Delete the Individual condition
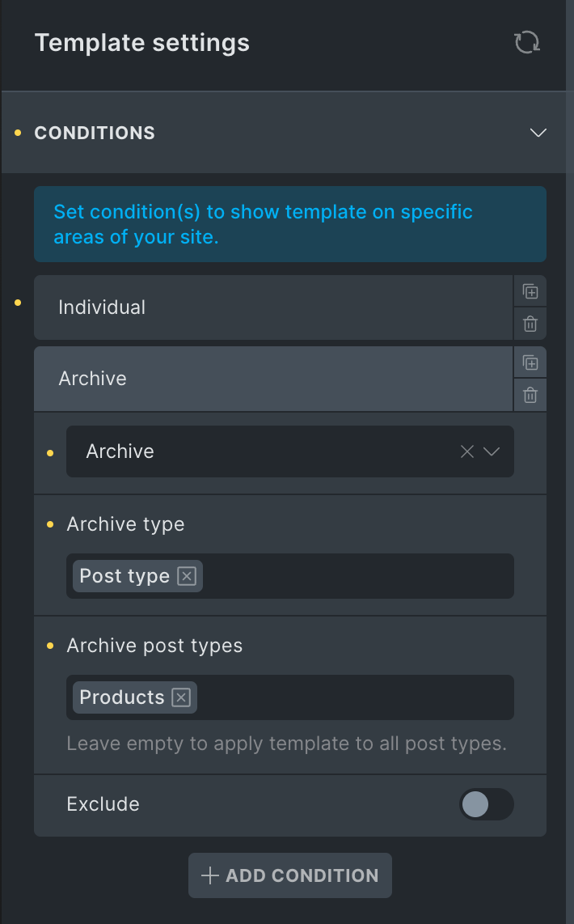This screenshot has height=924, width=574. [x=530, y=324]
